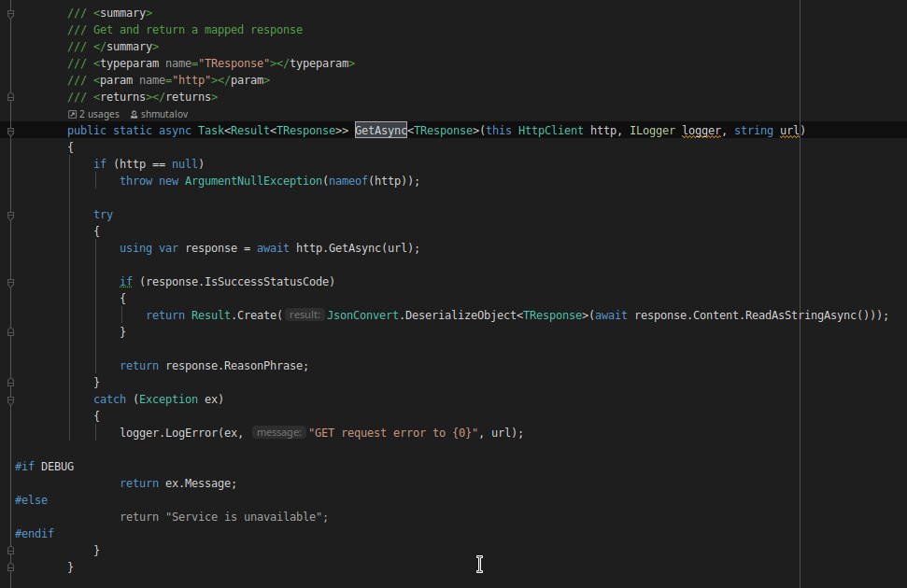This screenshot has width=907, height=588.
Task: Click the "GET request error to {0}" string
Action: tap(393, 432)
